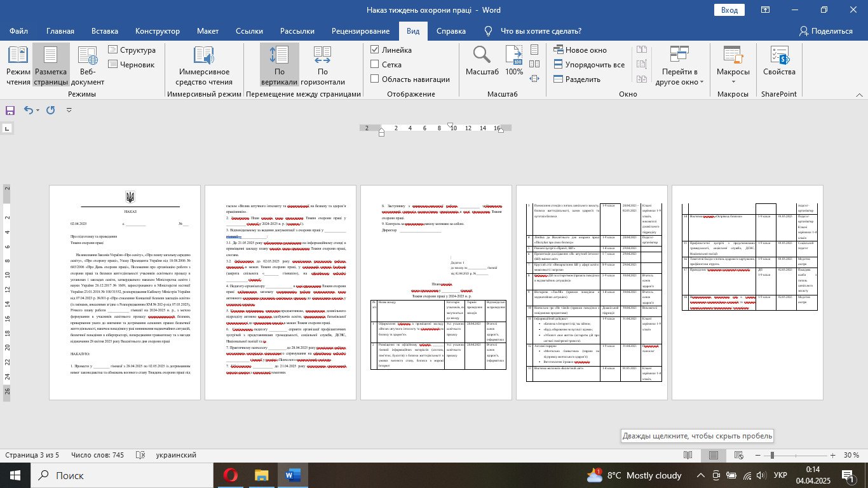Viewport: 868px width, 488px height.
Task: Open the Switch Windows (Перейти в другое окно) dropdown
Action: coord(679,65)
